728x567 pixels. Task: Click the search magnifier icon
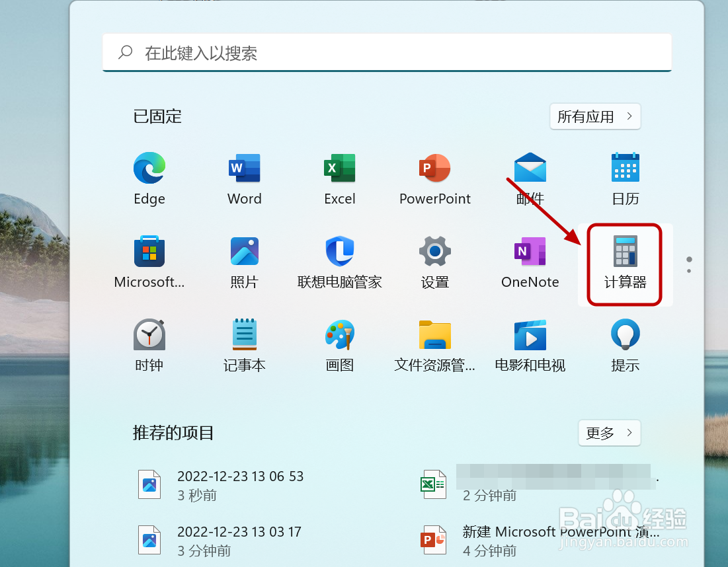click(126, 52)
